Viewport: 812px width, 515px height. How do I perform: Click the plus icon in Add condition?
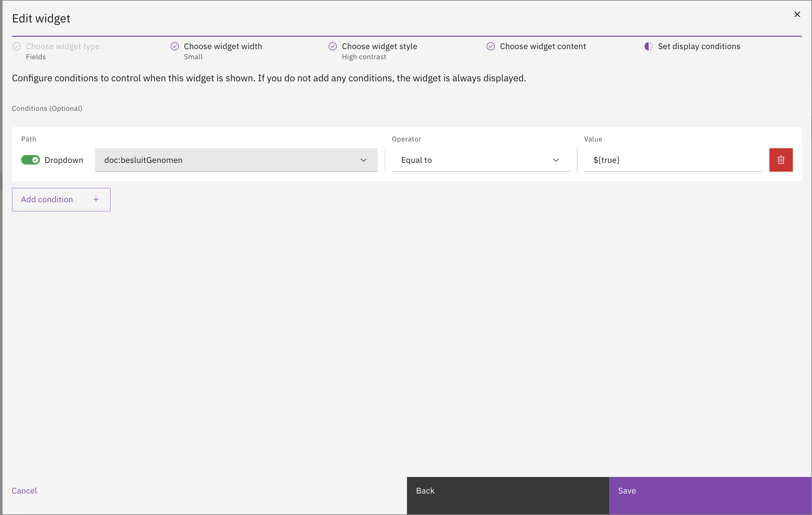96,199
